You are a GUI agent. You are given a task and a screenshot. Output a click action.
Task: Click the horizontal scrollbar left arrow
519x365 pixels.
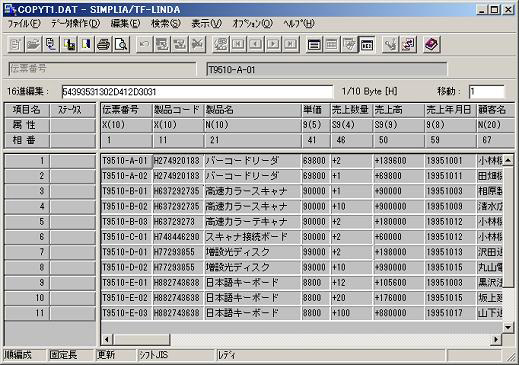point(107,340)
